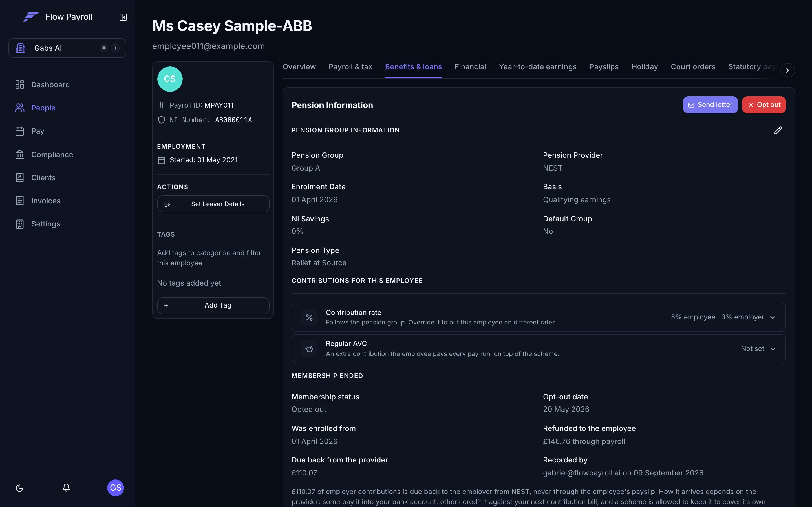
Task: Edit pension group information pencil icon
Action: pyautogui.click(x=777, y=130)
